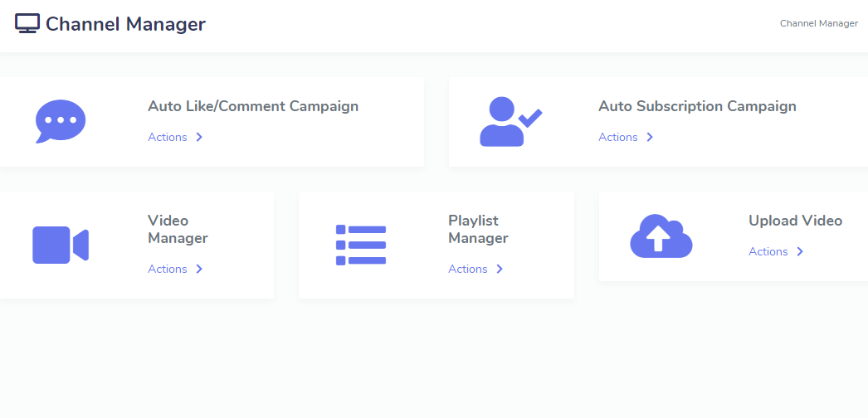868x418 pixels.
Task: Click the Channel Manager breadcrumb at top right
Action: click(819, 23)
